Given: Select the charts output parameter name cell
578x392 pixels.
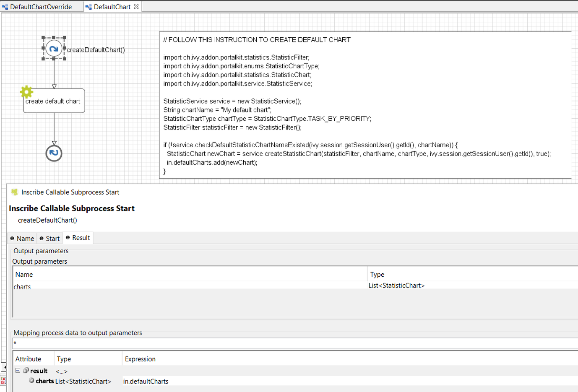Looking at the screenshot, I should click(x=22, y=286).
